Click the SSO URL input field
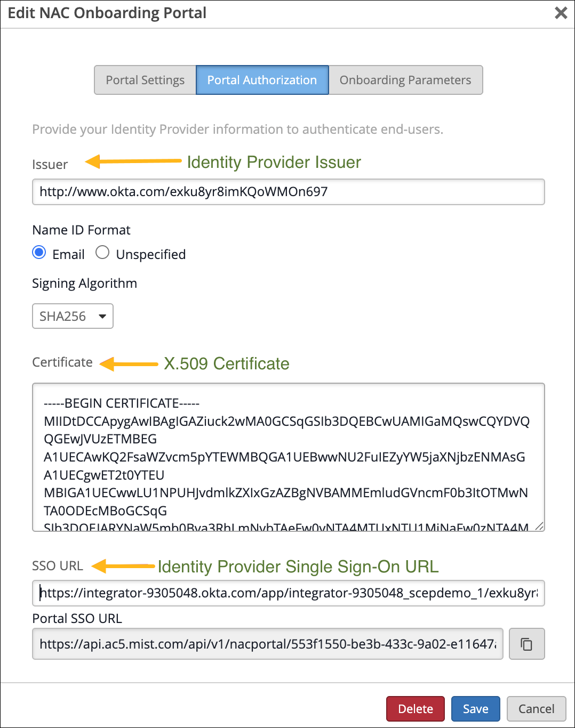The width and height of the screenshot is (575, 728). click(x=288, y=593)
